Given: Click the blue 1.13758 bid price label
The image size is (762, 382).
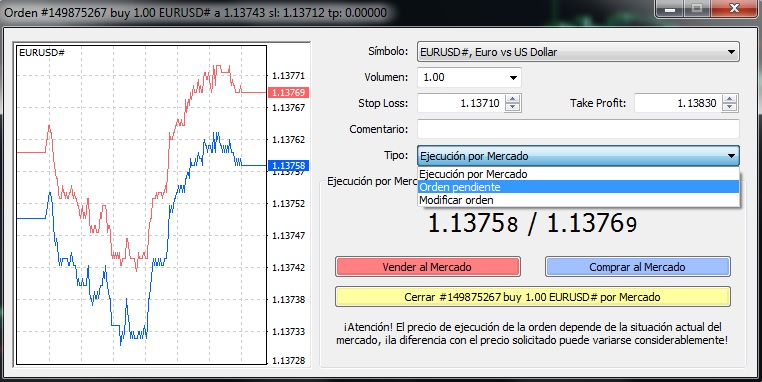Looking at the screenshot, I should tap(288, 166).
